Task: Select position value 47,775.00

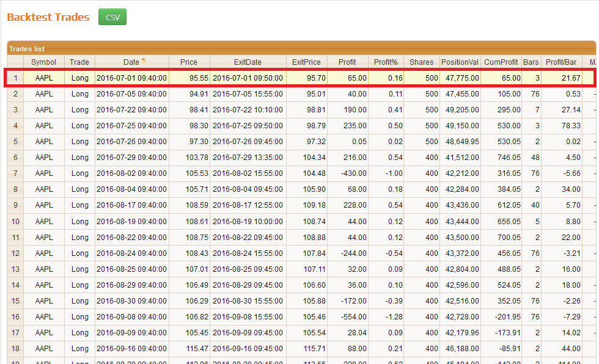Action: [x=462, y=78]
